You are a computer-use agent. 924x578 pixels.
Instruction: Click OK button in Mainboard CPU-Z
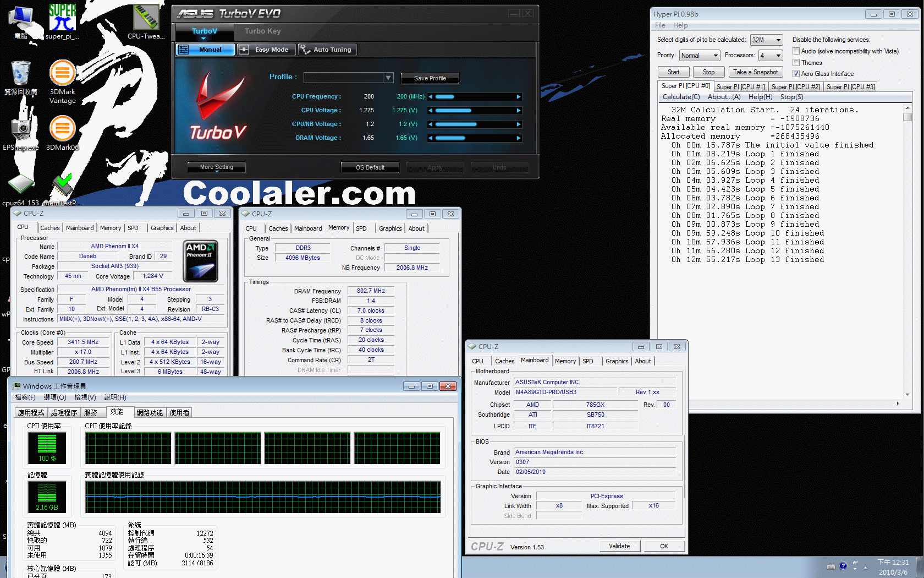tap(664, 546)
